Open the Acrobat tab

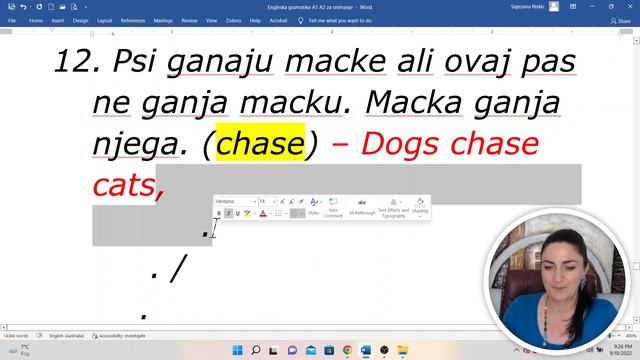coord(278,20)
